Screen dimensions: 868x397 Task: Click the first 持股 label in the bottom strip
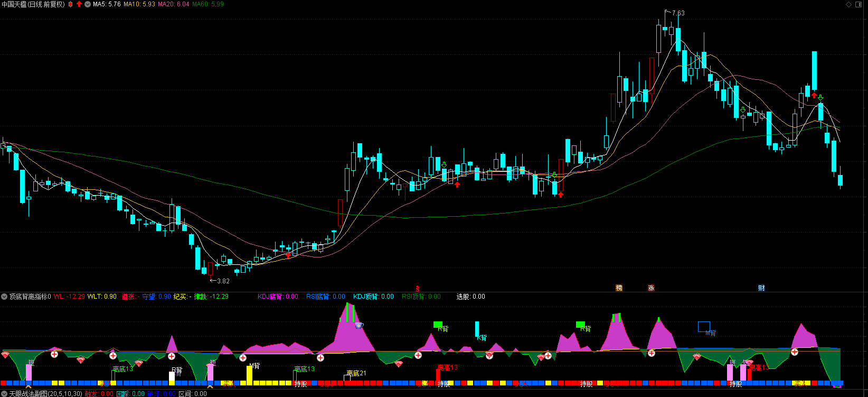click(301, 384)
